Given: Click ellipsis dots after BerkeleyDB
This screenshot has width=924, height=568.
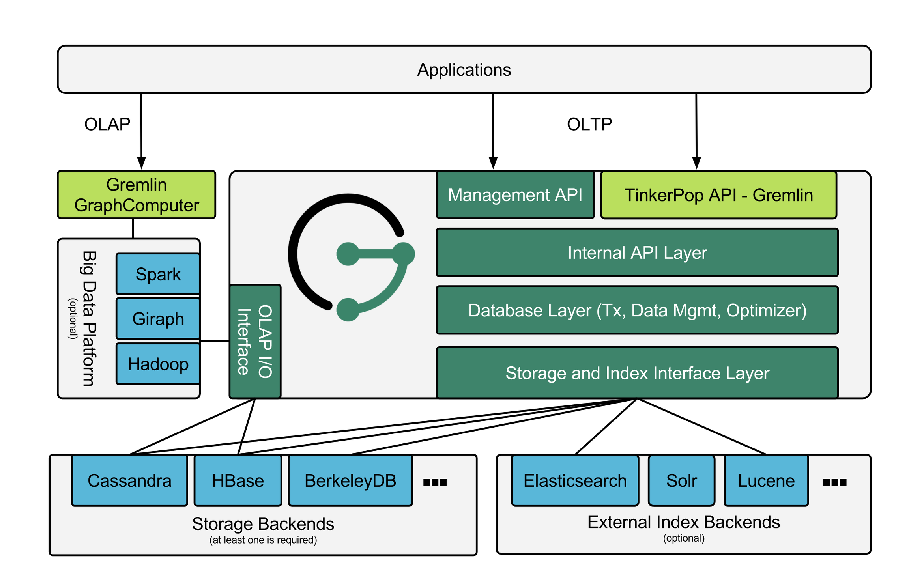Looking at the screenshot, I should (435, 482).
